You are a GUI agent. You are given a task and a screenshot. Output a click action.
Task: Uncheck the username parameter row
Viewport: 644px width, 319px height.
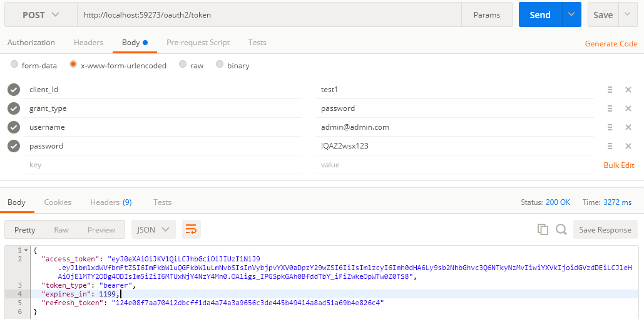(x=14, y=127)
